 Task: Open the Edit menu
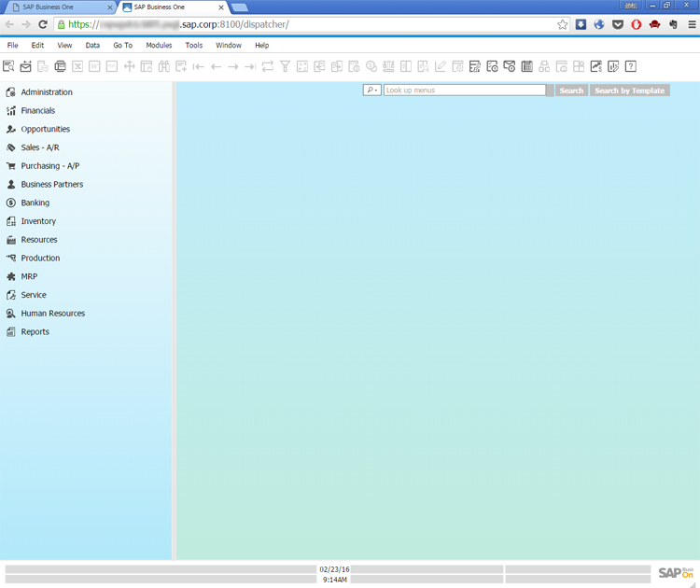point(37,45)
